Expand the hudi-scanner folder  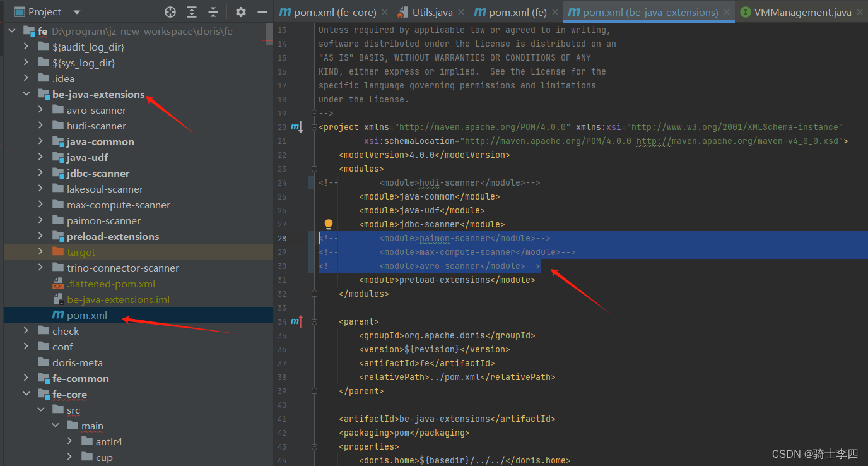pos(40,126)
